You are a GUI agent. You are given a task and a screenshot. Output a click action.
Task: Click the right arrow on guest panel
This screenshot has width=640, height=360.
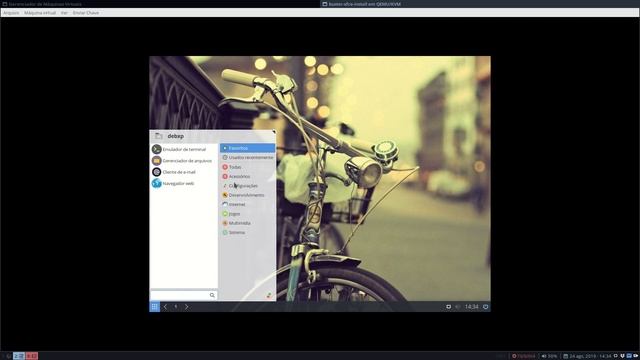pos(187,307)
